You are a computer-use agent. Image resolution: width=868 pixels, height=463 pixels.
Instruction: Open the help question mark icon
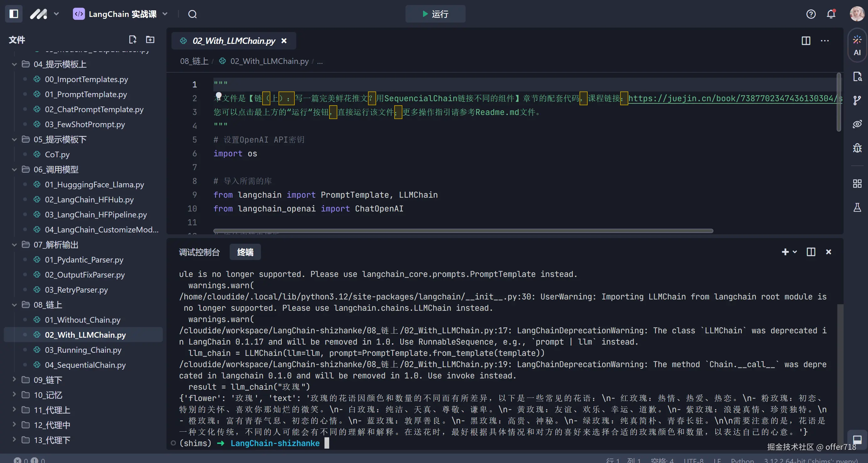click(811, 14)
